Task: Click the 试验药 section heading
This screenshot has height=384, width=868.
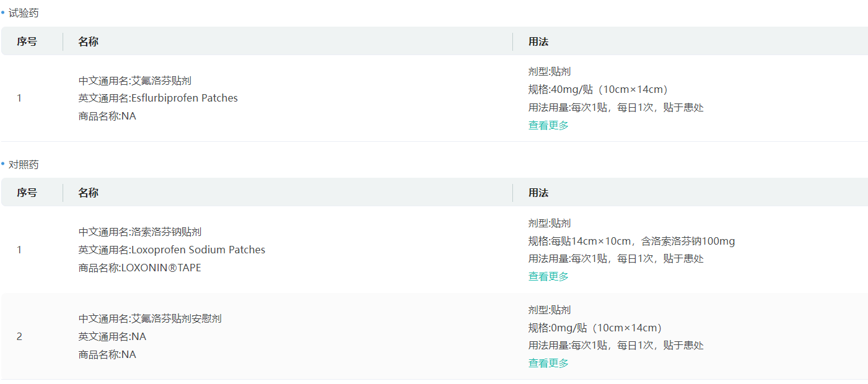Action: (x=24, y=13)
